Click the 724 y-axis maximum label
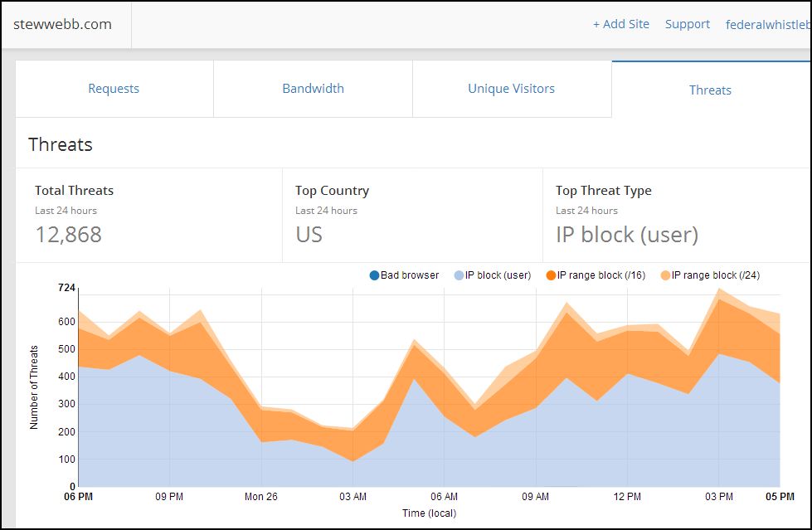Viewport: 812px width, 530px height. click(67, 288)
